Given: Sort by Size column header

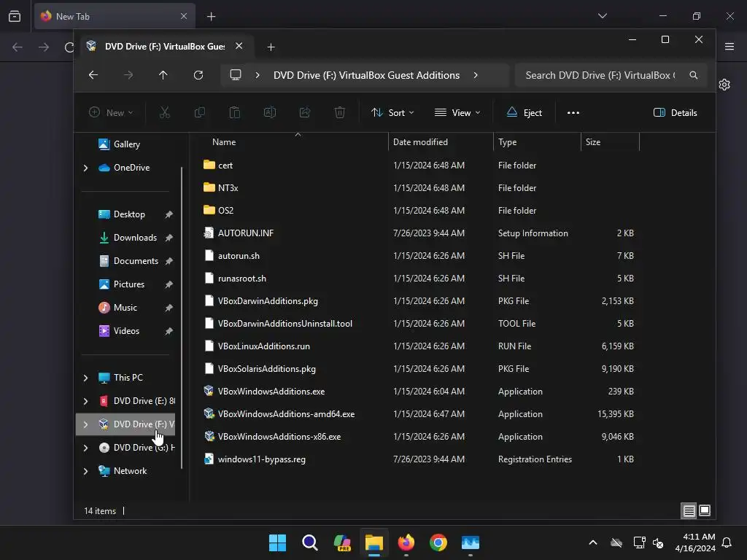Looking at the screenshot, I should 592,142.
